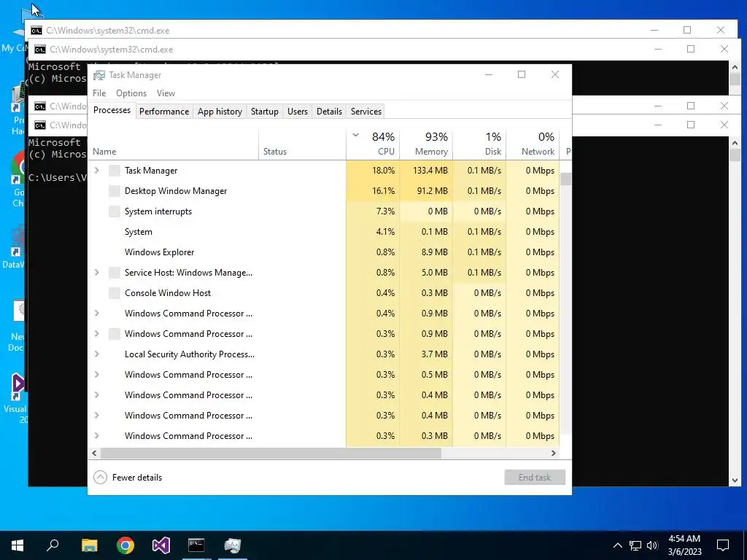Open Visual Studio from the taskbar
This screenshot has height=560, width=747.
pyautogui.click(x=161, y=545)
